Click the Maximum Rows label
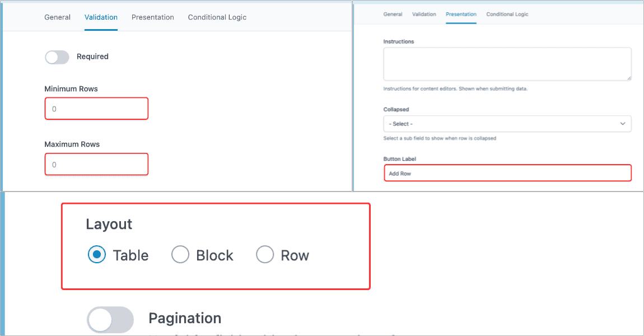 click(x=72, y=144)
